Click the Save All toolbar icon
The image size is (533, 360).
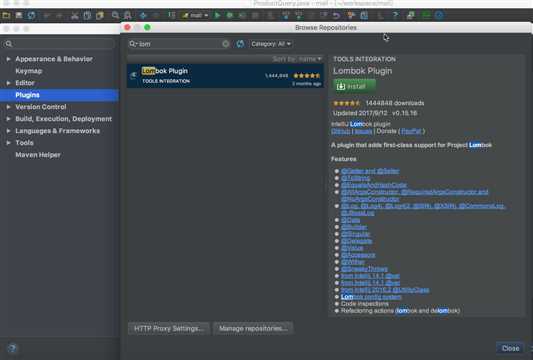[19, 15]
